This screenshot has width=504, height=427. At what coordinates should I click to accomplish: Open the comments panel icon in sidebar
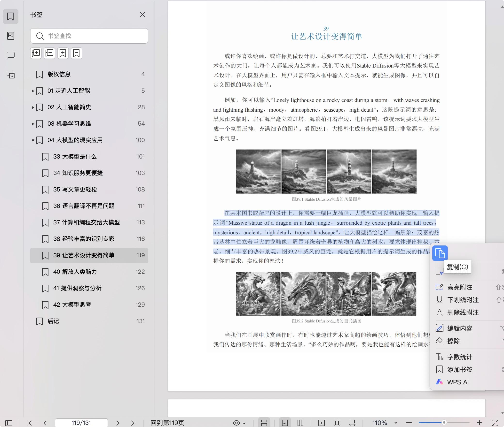pyautogui.click(x=10, y=55)
